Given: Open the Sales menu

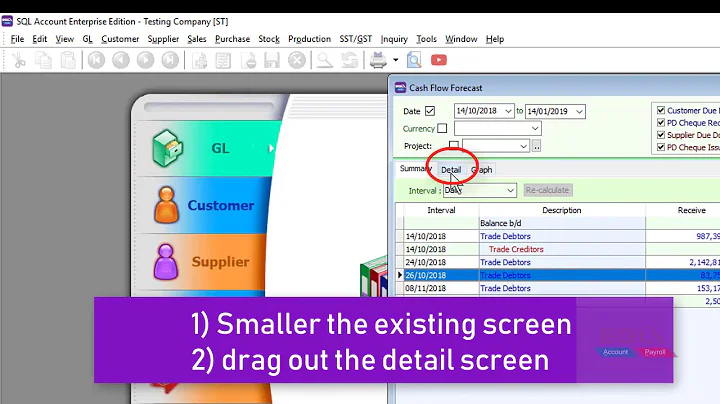Looking at the screenshot, I should 197,39.
